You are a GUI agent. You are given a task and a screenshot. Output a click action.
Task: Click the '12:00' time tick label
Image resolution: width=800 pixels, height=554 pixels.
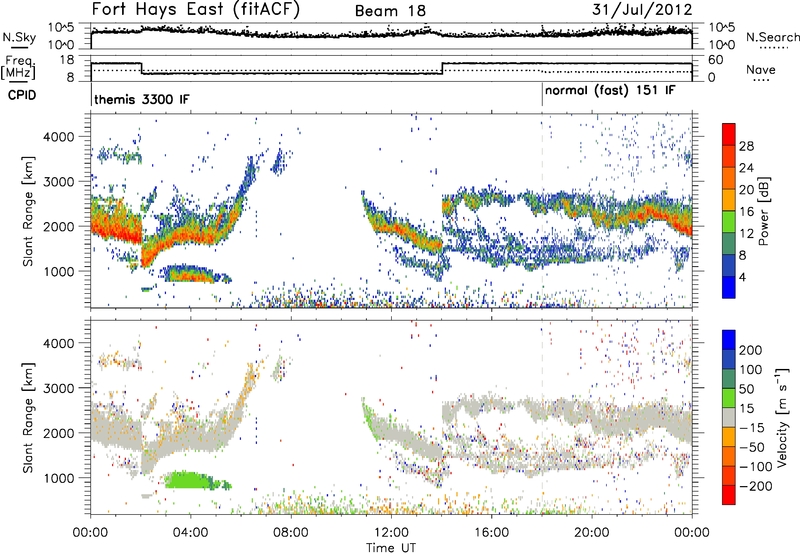[x=391, y=533]
